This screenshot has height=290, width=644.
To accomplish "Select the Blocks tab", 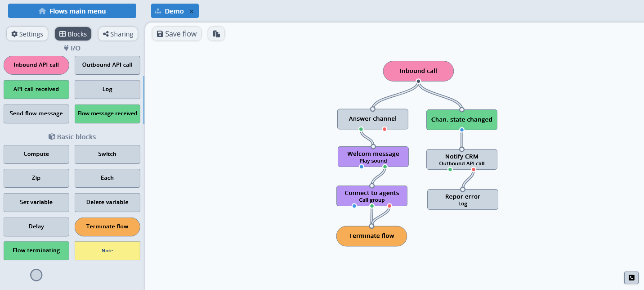I will [x=73, y=34].
